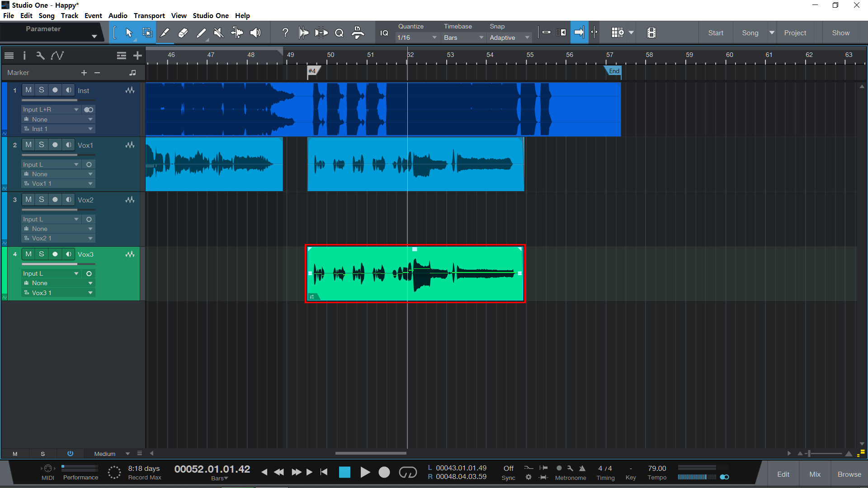Select the Bend tool

tap(237, 33)
